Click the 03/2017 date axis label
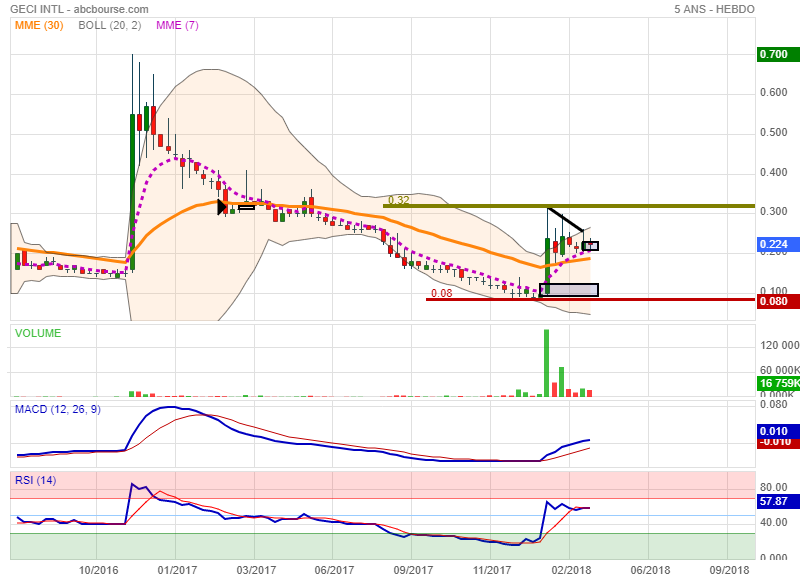This screenshot has width=800, height=580. (256, 570)
